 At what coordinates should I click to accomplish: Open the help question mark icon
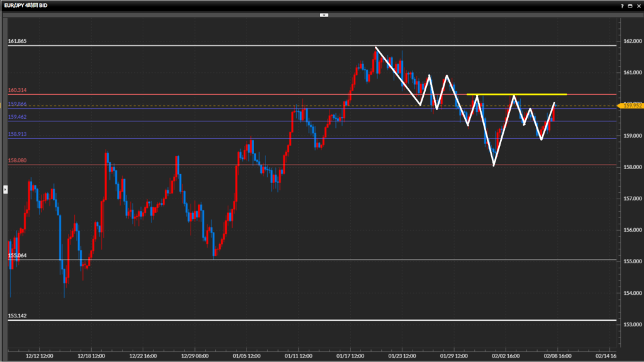[x=621, y=5]
